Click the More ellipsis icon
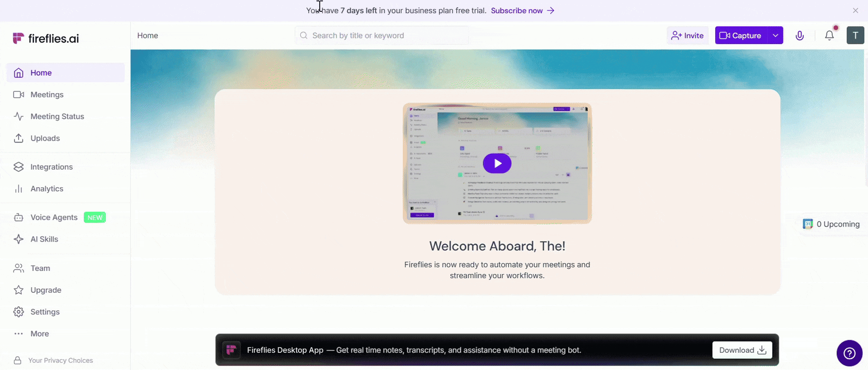 pyautogui.click(x=19, y=334)
